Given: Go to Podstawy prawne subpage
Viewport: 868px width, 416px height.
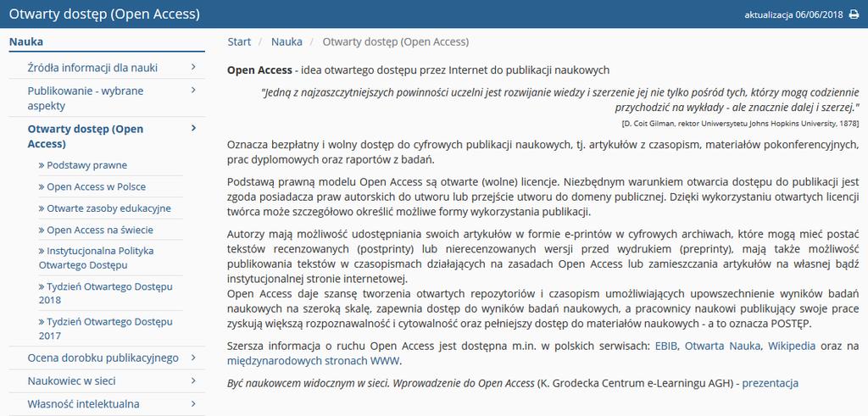Looking at the screenshot, I should pyautogui.click(x=83, y=165).
